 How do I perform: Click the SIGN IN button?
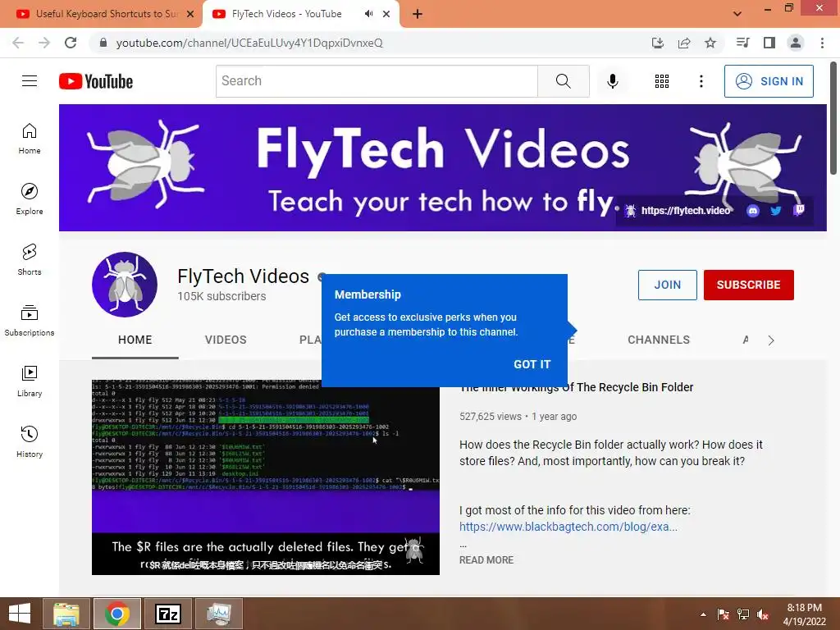point(769,81)
